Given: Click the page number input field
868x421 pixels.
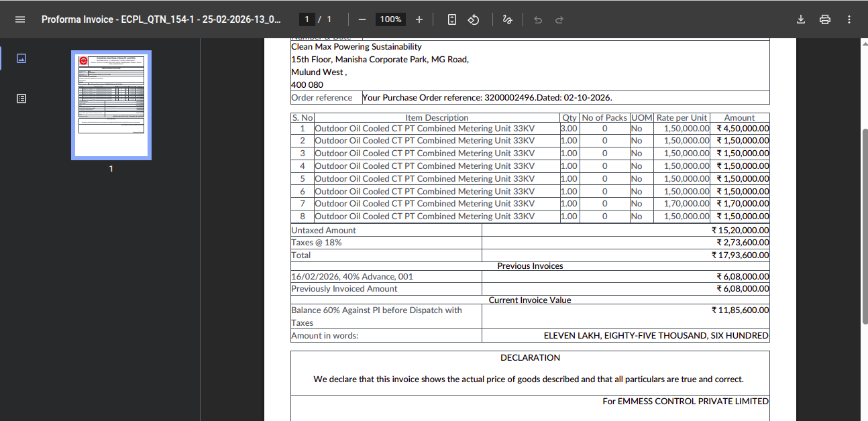Looking at the screenshot, I should pyautogui.click(x=307, y=19).
